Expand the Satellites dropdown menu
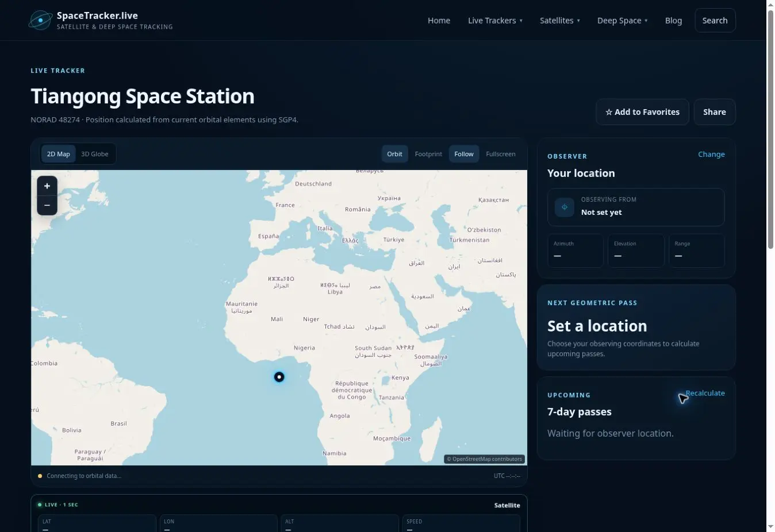 [x=559, y=21]
